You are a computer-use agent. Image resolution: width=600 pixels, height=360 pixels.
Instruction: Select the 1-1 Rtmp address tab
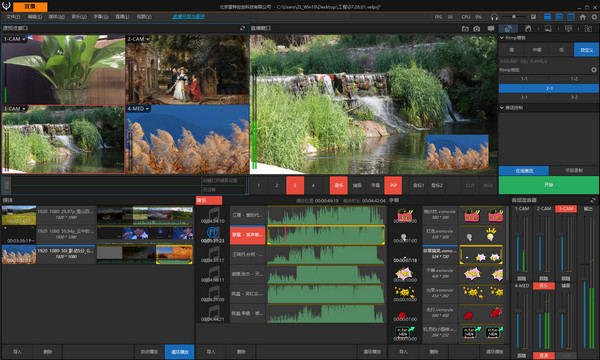[x=524, y=79]
